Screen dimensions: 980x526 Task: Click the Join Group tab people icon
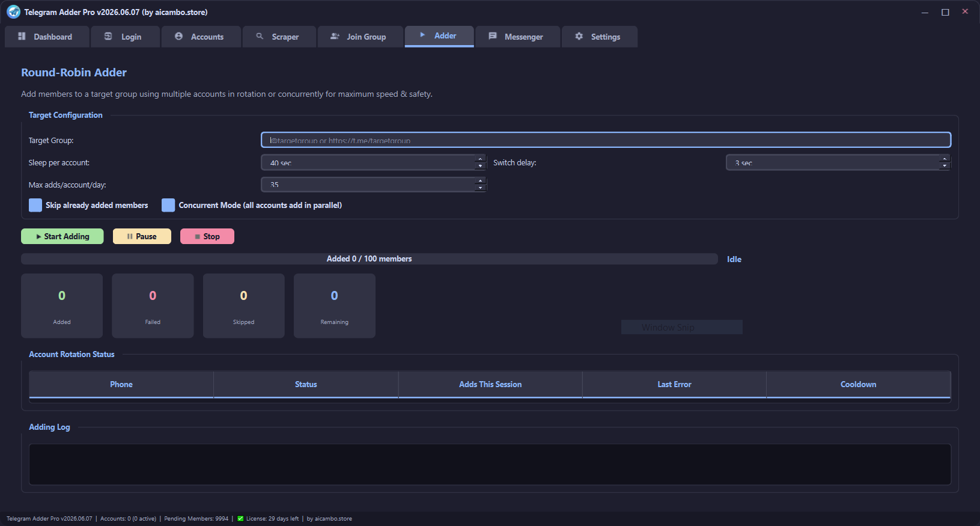335,36
